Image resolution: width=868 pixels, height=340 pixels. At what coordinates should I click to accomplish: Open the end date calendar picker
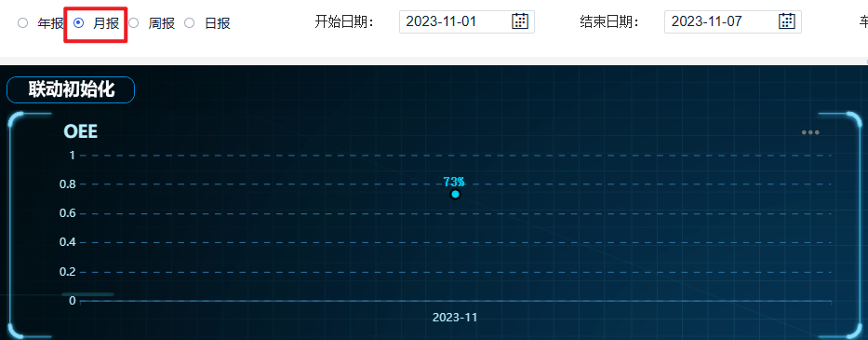tap(787, 21)
